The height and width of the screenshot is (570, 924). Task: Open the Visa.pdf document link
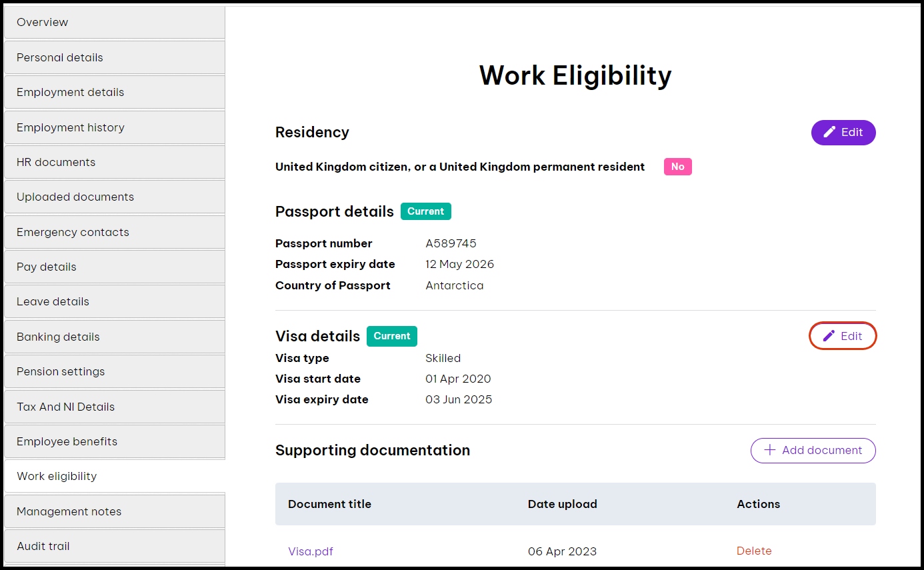[x=311, y=551]
